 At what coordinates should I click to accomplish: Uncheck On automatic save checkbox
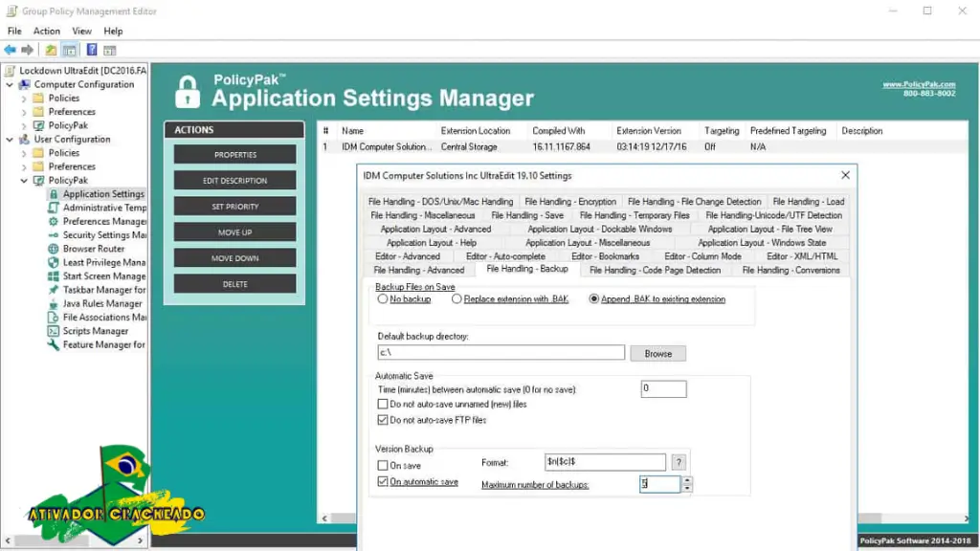tap(383, 482)
